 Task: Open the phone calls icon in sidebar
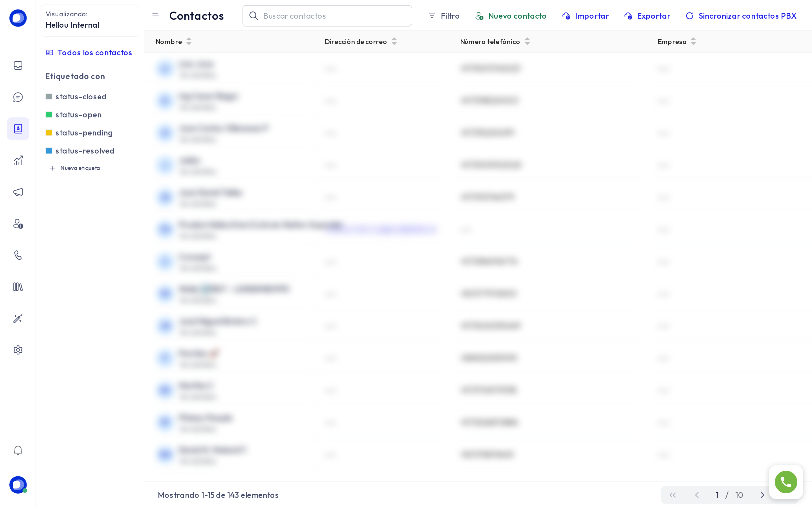click(x=18, y=255)
